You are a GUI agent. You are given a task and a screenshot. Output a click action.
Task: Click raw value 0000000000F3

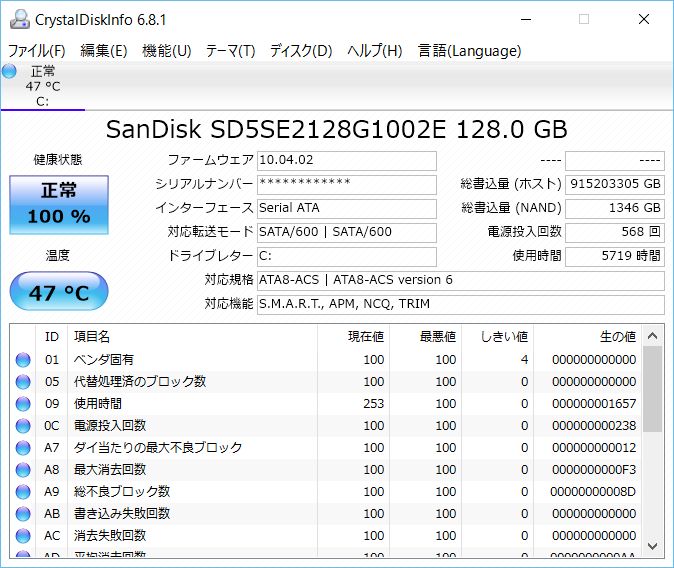(x=594, y=470)
